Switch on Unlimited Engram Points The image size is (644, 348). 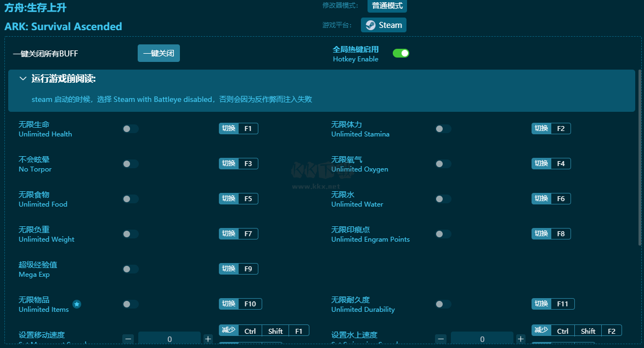[443, 234]
